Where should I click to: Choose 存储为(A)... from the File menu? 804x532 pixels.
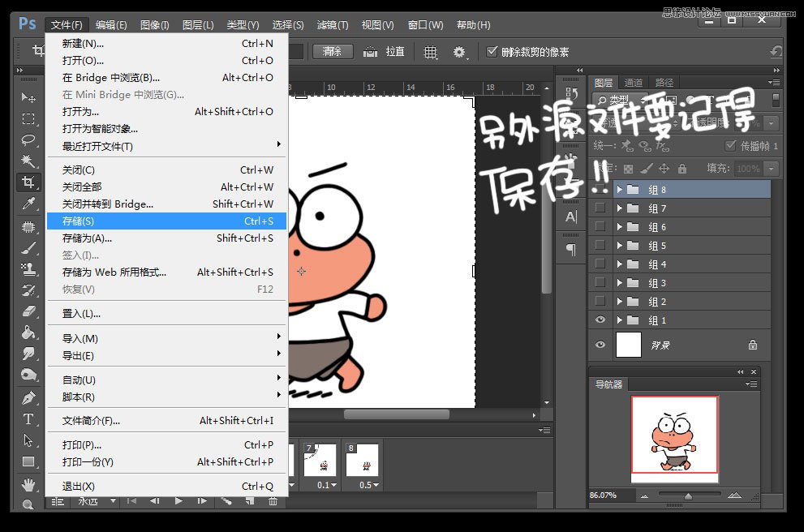tap(166, 238)
